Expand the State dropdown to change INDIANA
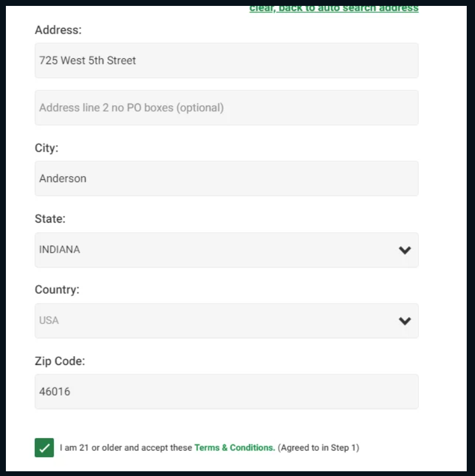Viewport: 475px width, 476px height. (226, 250)
